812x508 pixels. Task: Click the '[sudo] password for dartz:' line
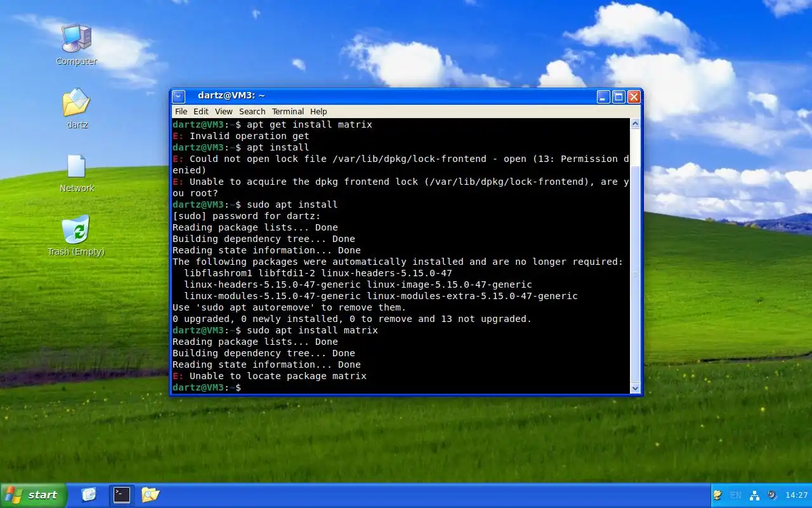coord(247,216)
